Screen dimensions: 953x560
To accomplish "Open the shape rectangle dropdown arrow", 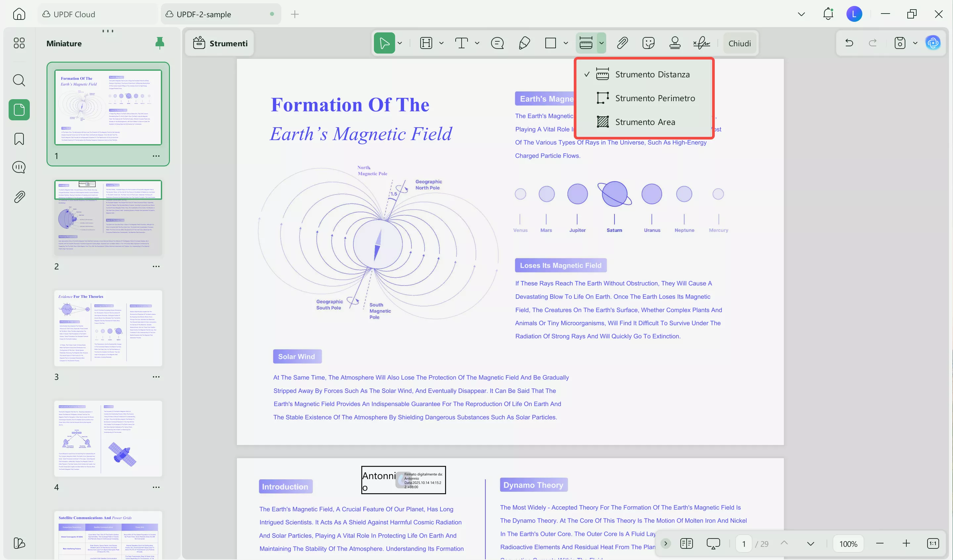I will coord(566,43).
